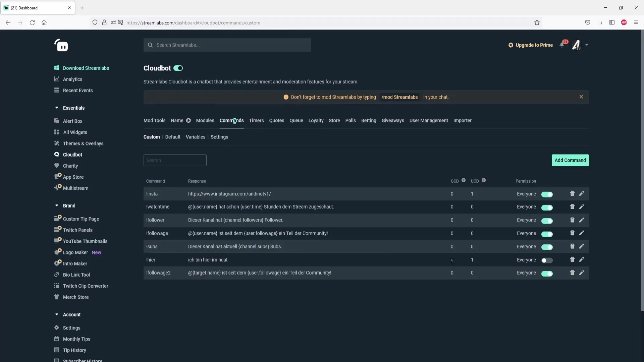The width and height of the screenshot is (644, 362).
Task: Switch to the Timers tab
Action: 256,121
